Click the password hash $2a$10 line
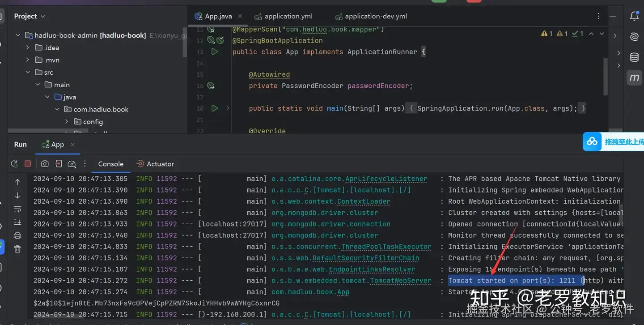 pyautogui.click(x=157, y=303)
